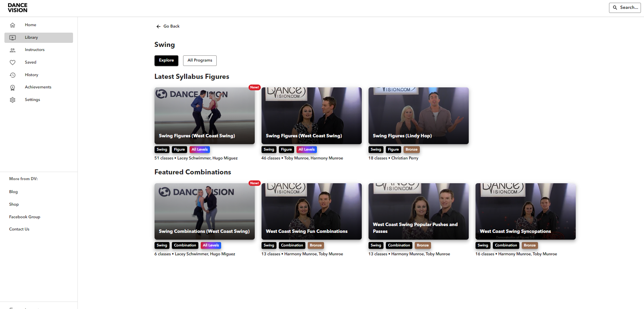This screenshot has width=644, height=309.
Task: Switch to the All Programs tab
Action: click(x=200, y=61)
